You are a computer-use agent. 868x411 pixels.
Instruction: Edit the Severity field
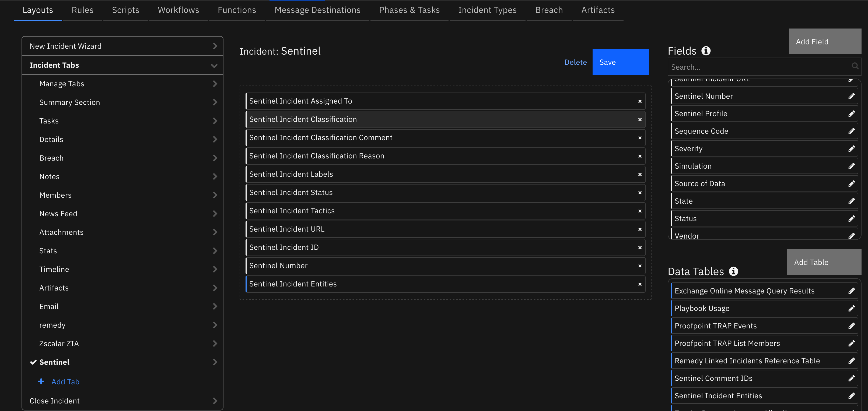851,149
